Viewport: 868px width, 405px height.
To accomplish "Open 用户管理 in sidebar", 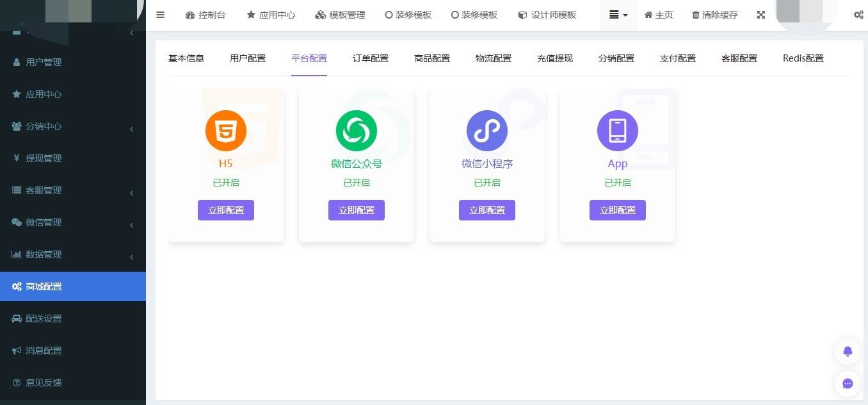I will click(73, 62).
